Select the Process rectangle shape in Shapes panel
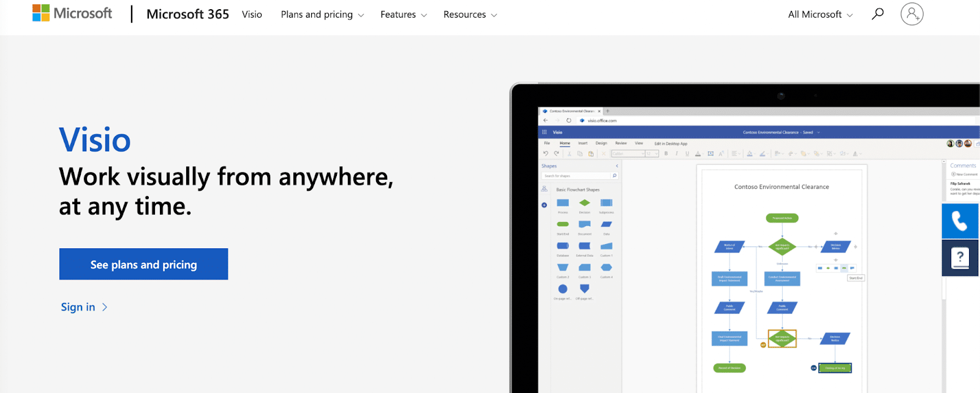The image size is (980, 393). click(x=563, y=203)
